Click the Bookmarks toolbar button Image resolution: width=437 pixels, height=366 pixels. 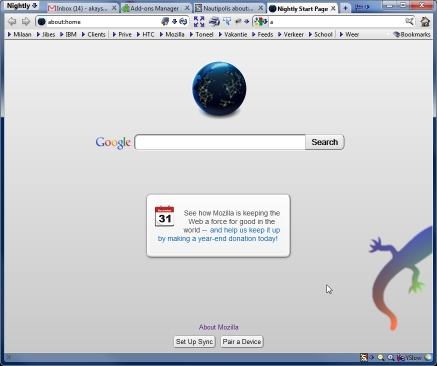[412, 34]
